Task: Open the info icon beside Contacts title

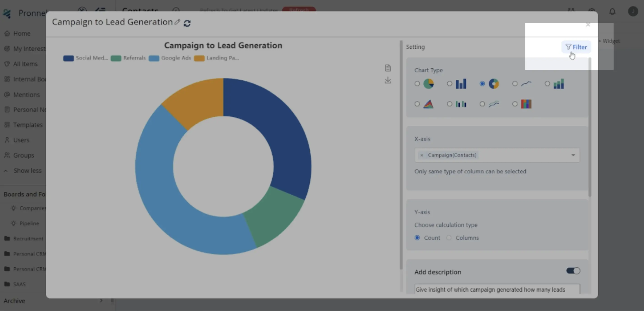Action: click(176, 10)
